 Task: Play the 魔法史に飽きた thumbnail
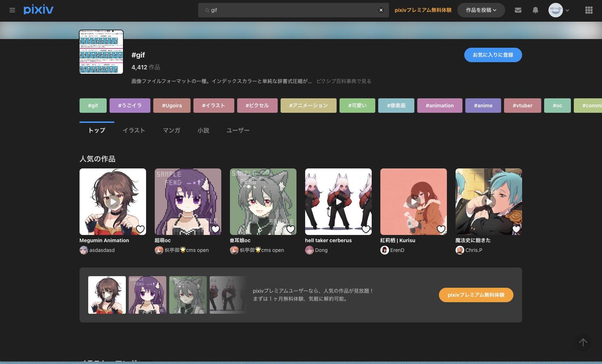click(x=489, y=202)
